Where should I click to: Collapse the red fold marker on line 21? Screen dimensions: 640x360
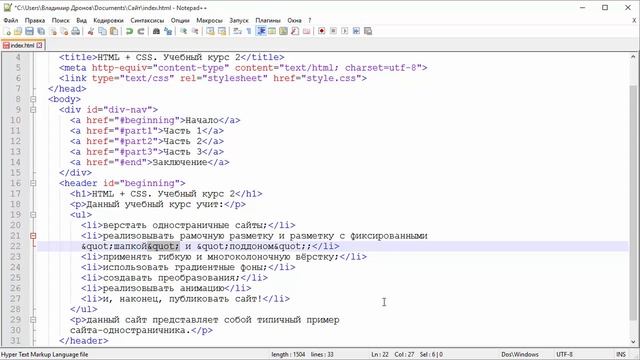(x=33, y=236)
